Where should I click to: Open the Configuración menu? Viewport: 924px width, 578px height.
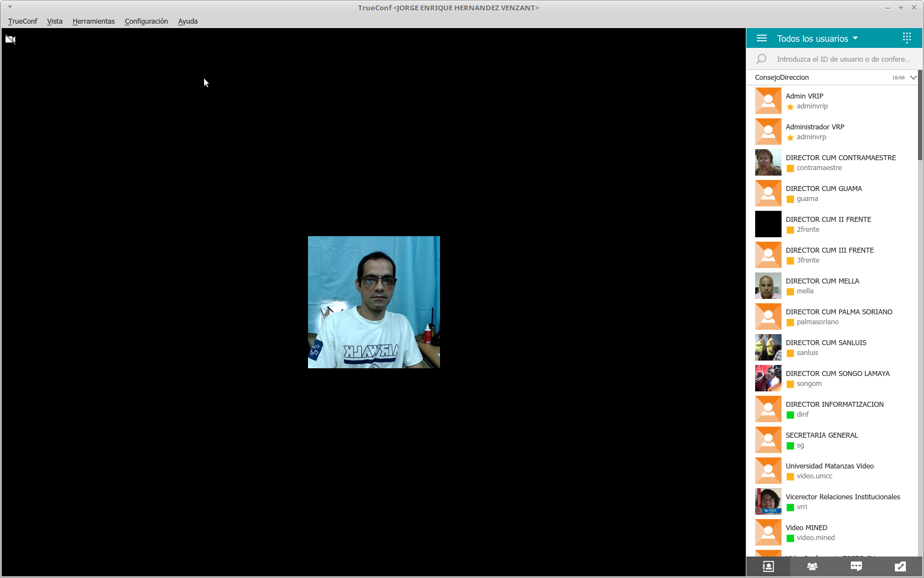pos(146,21)
